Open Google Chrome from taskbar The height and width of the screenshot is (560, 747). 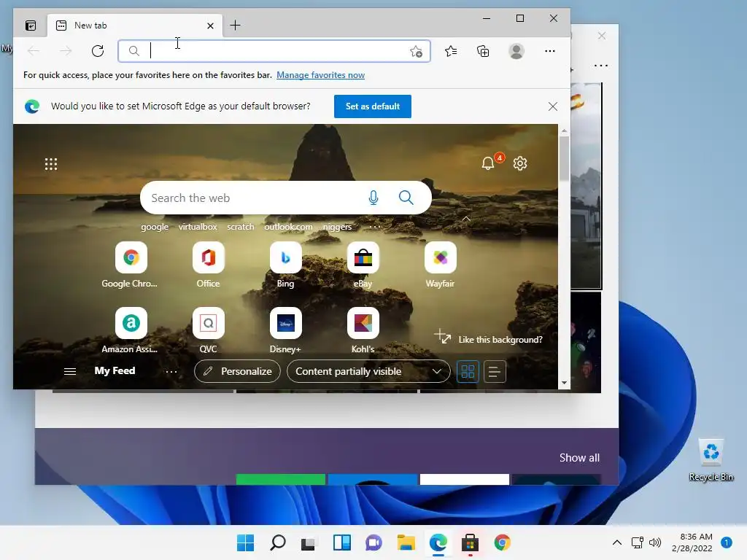(x=502, y=542)
